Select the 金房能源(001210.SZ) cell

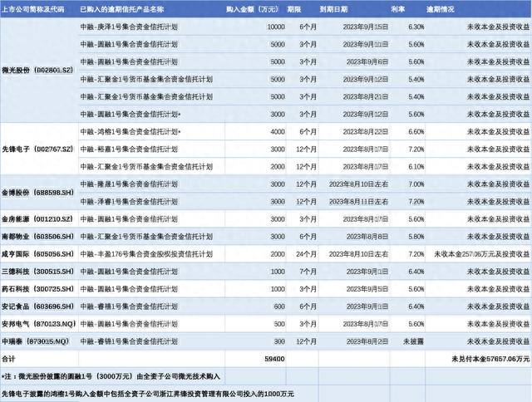tap(37, 219)
